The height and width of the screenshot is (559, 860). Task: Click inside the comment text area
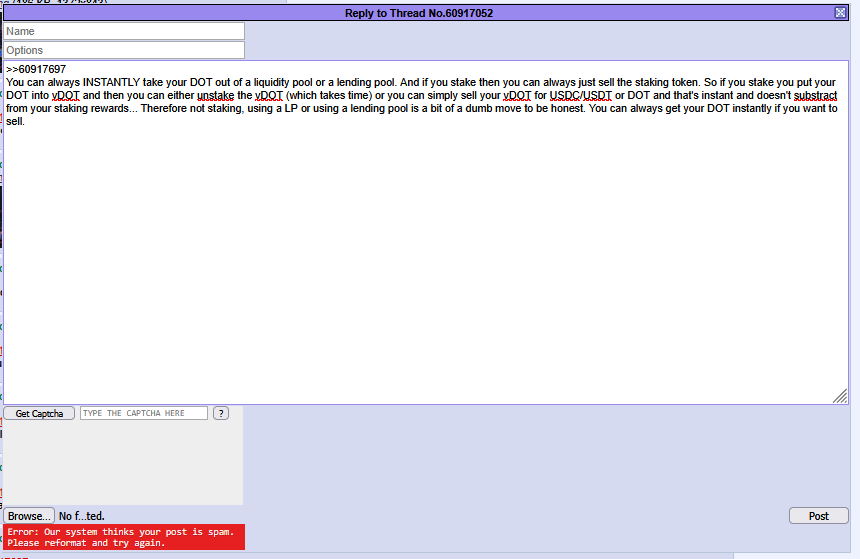point(426,233)
